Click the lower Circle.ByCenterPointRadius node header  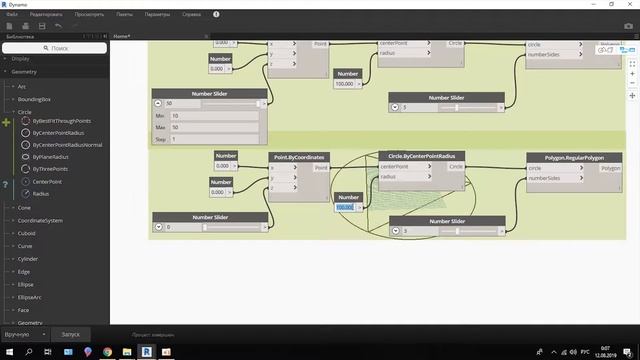coord(422,156)
